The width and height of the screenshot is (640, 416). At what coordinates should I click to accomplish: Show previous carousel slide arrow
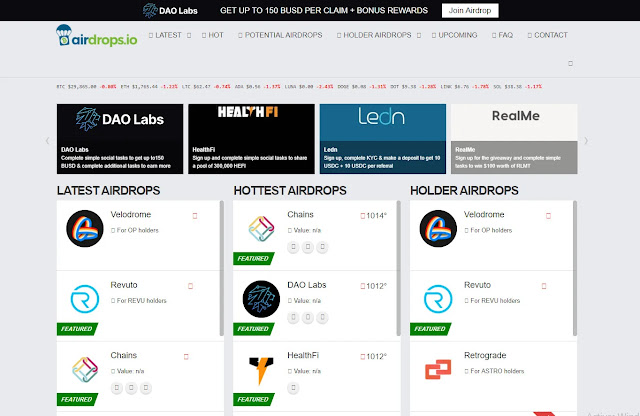47,140
